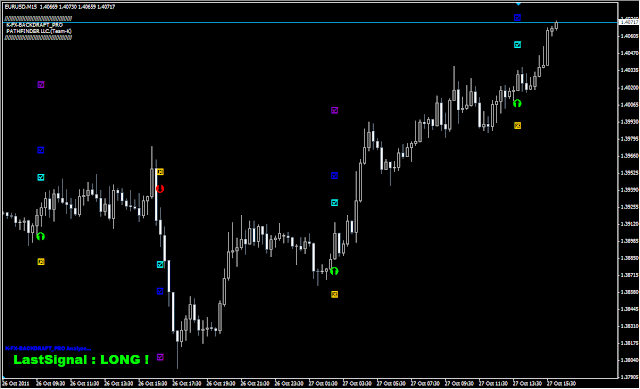
Task: Click the '27 Oct 03:30' time axis label
Action: (x=357, y=384)
